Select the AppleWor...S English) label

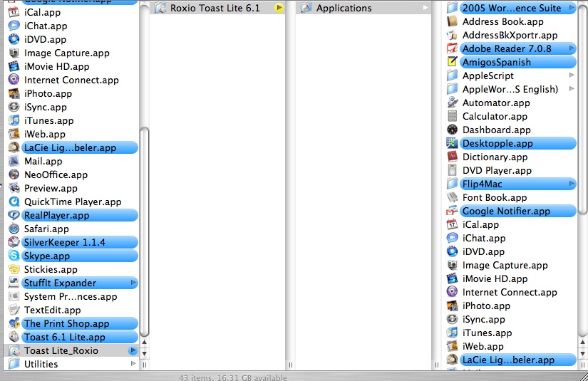(x=510, y=89)
